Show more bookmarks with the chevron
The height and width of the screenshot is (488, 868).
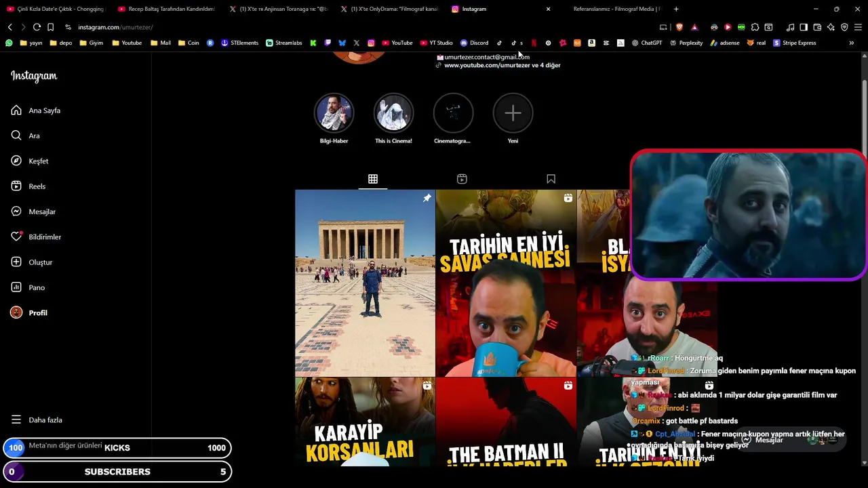point(851,43)
